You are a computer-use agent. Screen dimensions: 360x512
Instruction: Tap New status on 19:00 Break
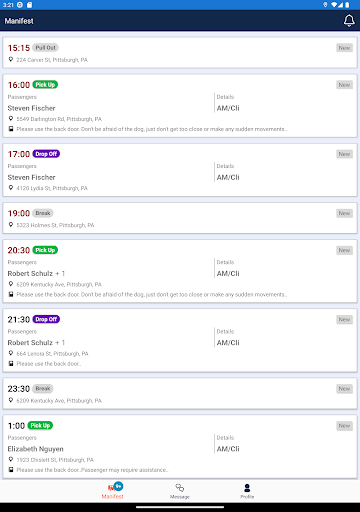[344, 213]
